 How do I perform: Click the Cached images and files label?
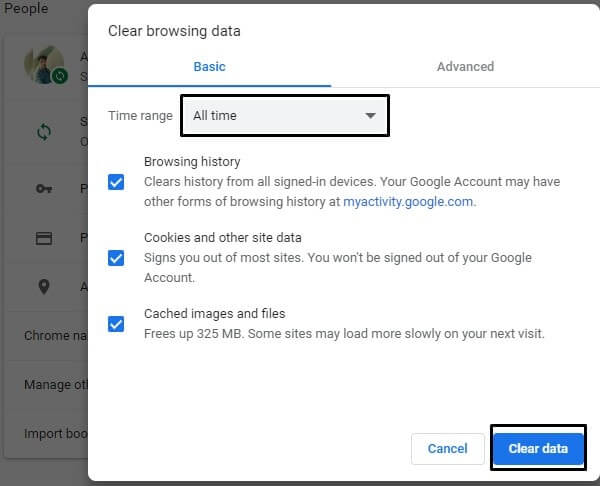[215, 314]
